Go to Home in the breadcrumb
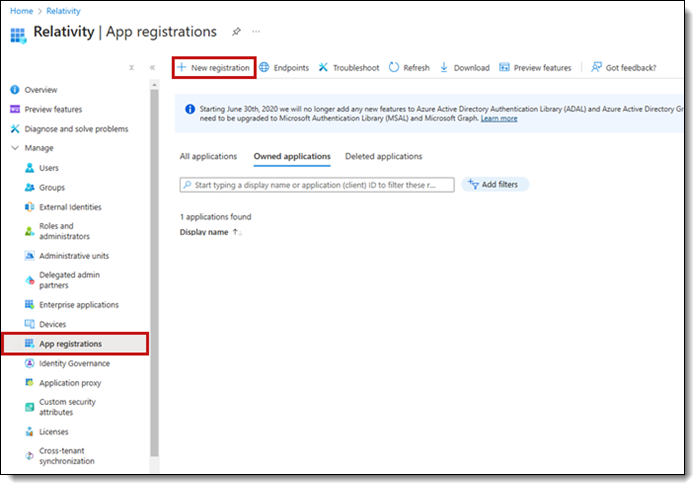This screenshot has height=490, width=700. pyautogui.click(x=21, y=11)
